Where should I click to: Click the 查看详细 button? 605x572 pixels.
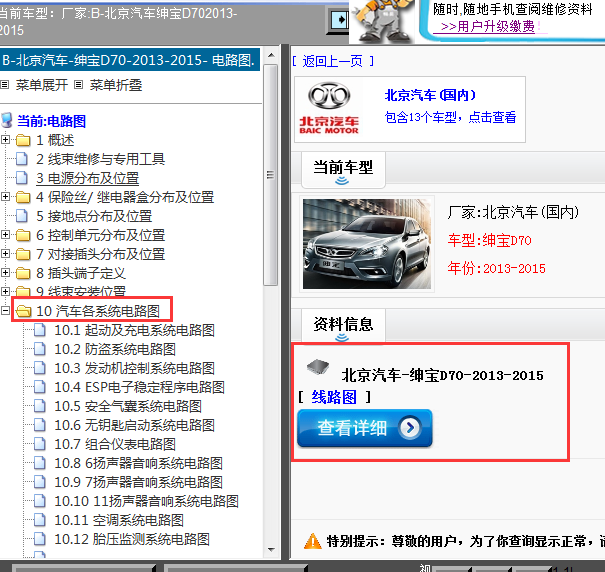tap(365, 428)
